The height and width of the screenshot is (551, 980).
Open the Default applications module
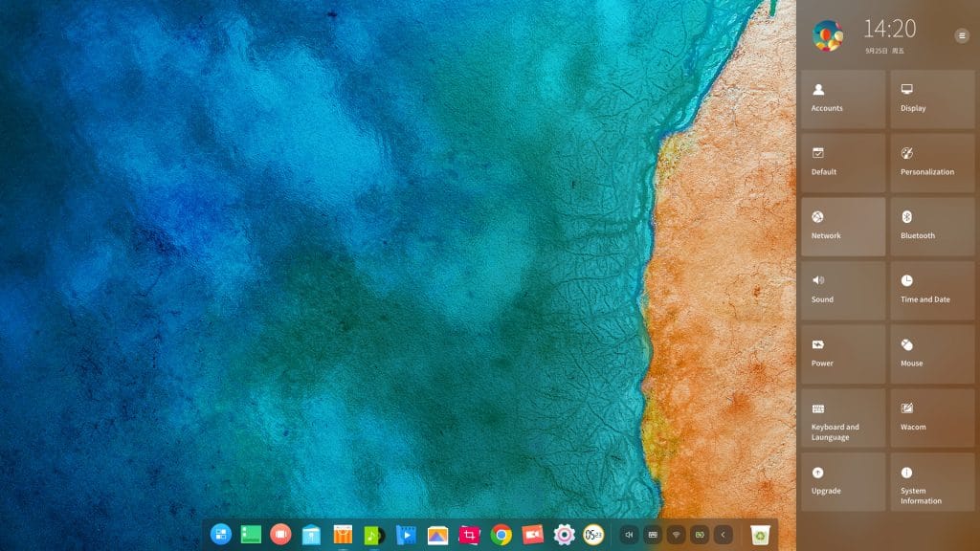click(x=843, y=163)
